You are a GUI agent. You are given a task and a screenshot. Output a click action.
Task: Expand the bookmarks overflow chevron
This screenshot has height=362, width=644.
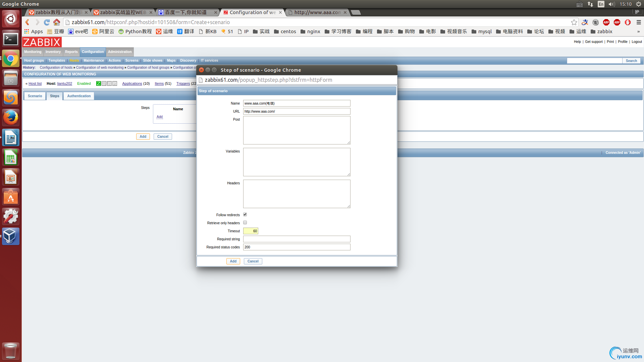pyautogui.click(x=638, y=32)
